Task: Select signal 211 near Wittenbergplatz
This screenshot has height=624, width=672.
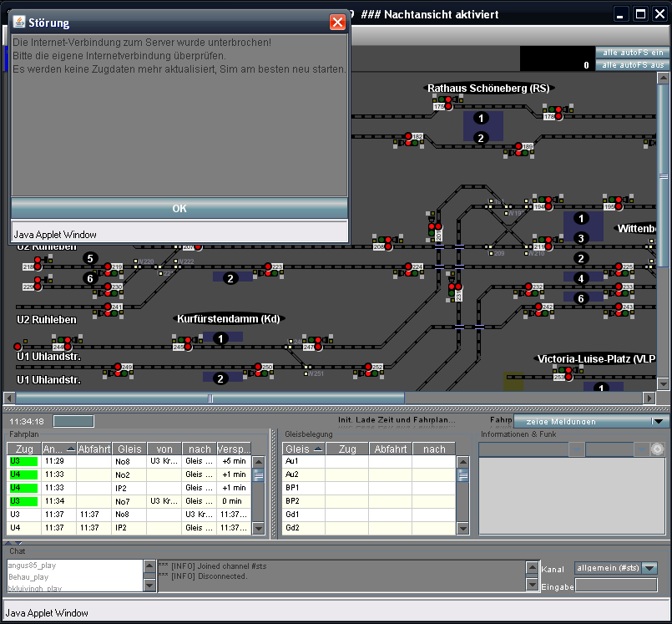Action: click(547, 243)
